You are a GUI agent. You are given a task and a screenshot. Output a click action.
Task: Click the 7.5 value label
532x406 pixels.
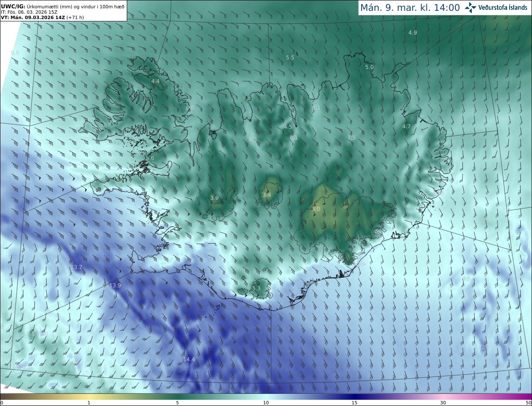[x=352, y=137]
